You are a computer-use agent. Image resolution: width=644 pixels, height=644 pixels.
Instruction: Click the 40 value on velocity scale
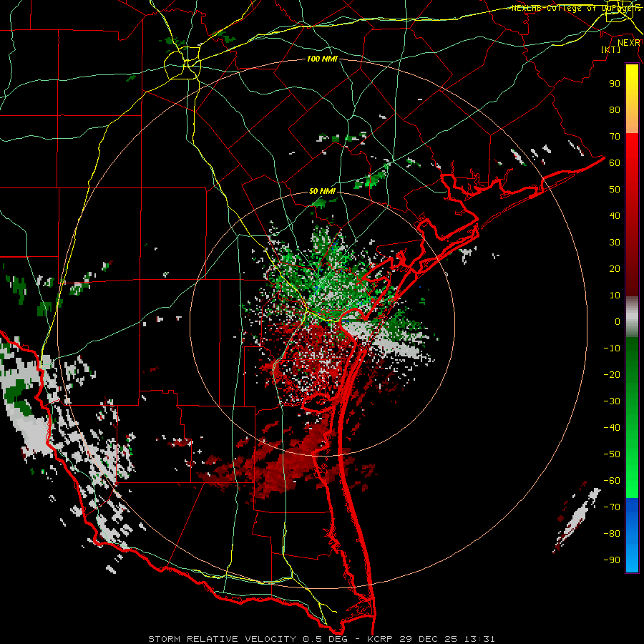(615, 215)
